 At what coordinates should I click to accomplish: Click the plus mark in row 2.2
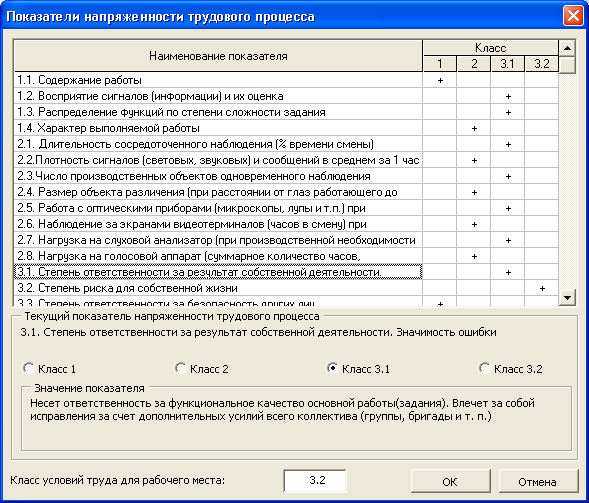click(x=474, y=160)
